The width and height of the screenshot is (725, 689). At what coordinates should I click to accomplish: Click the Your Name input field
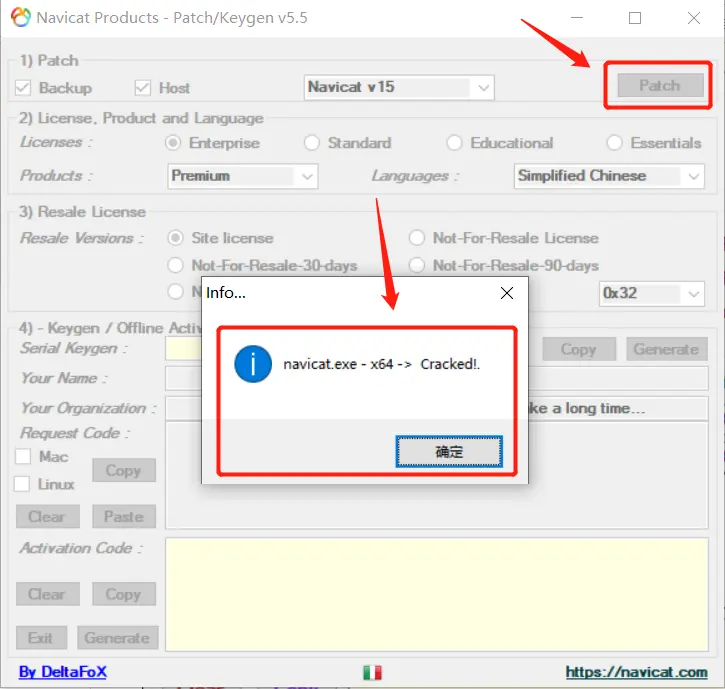coord(436,378)
